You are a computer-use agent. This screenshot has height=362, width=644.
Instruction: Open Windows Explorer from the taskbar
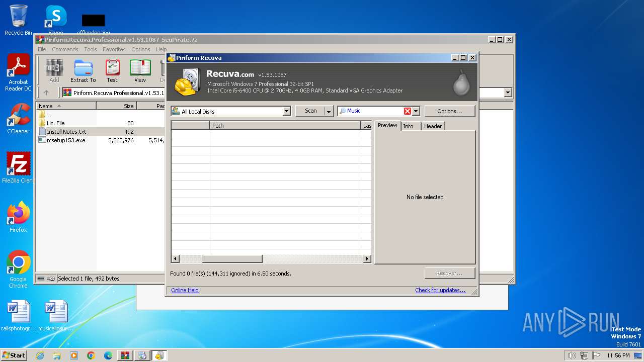tap(57, 355)
